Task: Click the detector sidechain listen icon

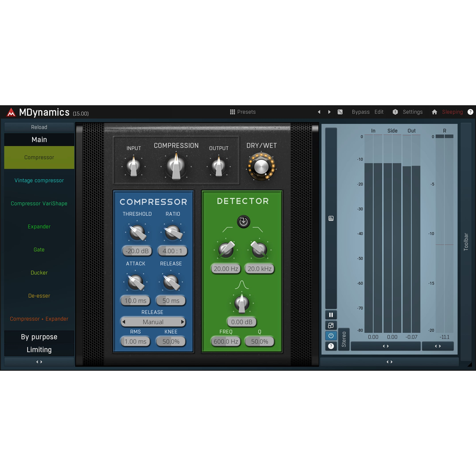Action: [x=243, y=222]
